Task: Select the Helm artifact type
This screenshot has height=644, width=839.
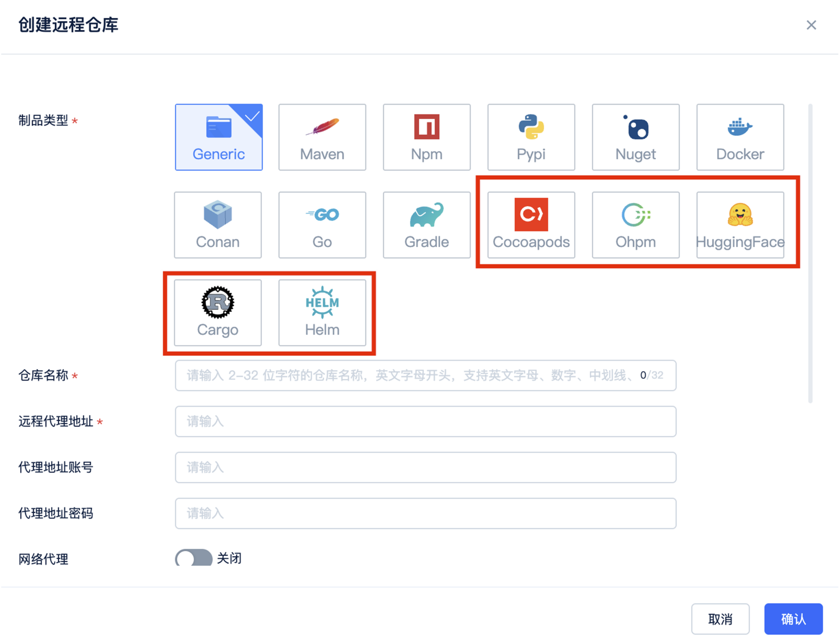Action: pos(322,313)
